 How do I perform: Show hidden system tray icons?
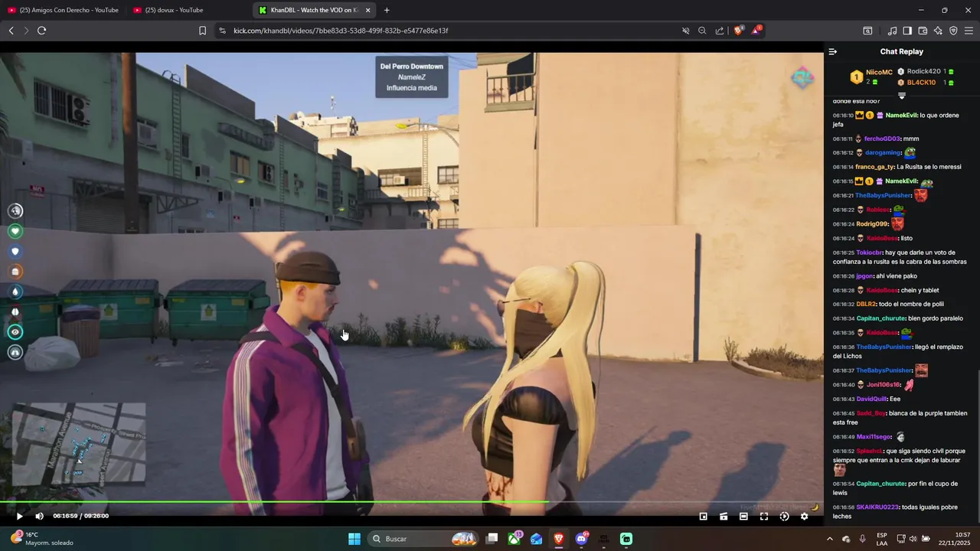tap(829, 539)
